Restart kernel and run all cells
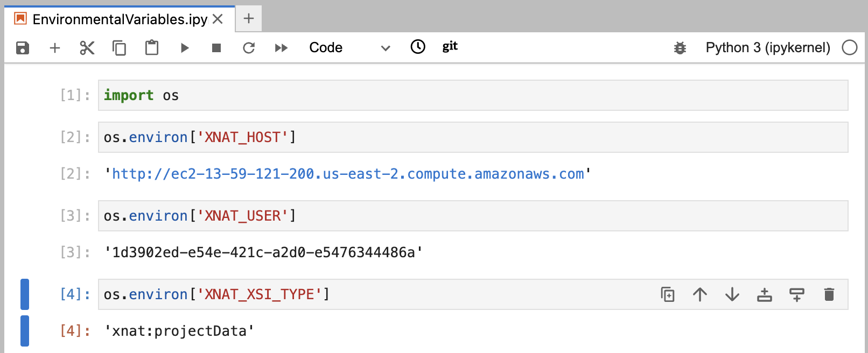The height and width of the screenshot is (353, 868). coord(281,48)
